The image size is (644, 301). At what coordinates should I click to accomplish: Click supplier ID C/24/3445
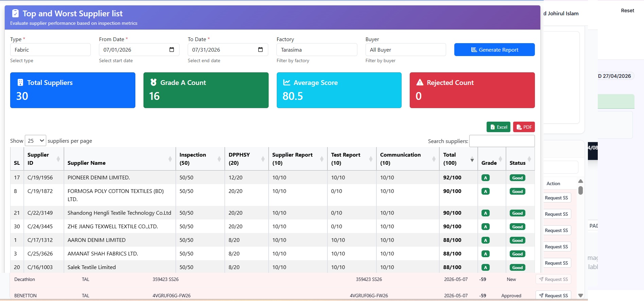(x=40, y=226)
